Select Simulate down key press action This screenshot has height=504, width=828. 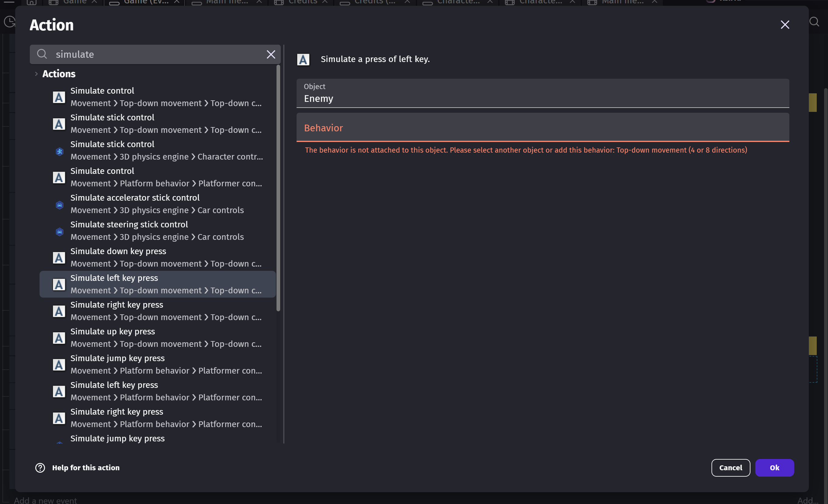point(158,257)
